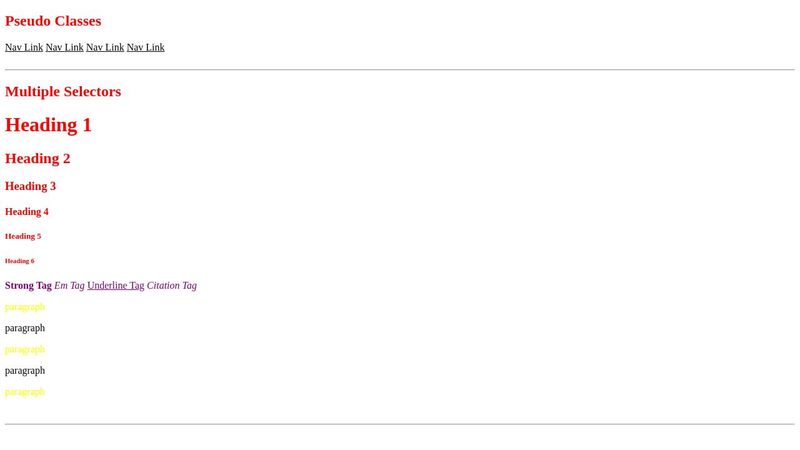Click the middle yellow paragraph
This screenshot has width=800, height=450.
click(25, 349)
